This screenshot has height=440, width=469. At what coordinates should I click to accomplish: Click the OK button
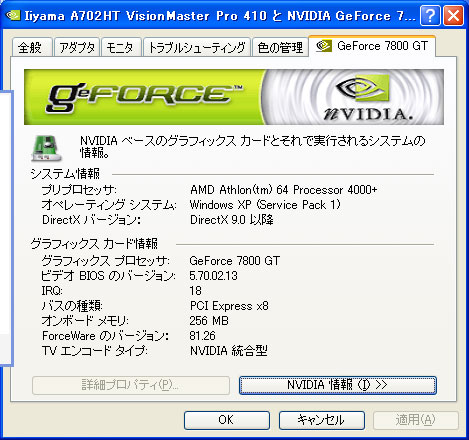[227, 420]
